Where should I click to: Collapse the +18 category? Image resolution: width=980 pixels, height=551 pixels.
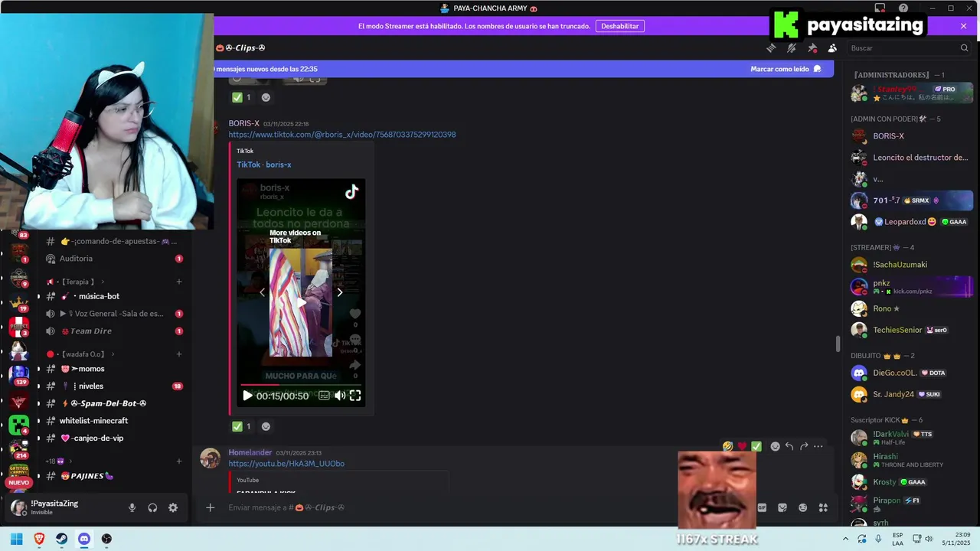coord(59,461)
